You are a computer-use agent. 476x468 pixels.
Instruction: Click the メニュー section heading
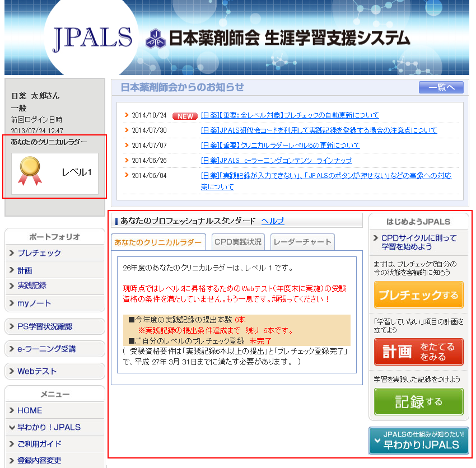point(55,394)
